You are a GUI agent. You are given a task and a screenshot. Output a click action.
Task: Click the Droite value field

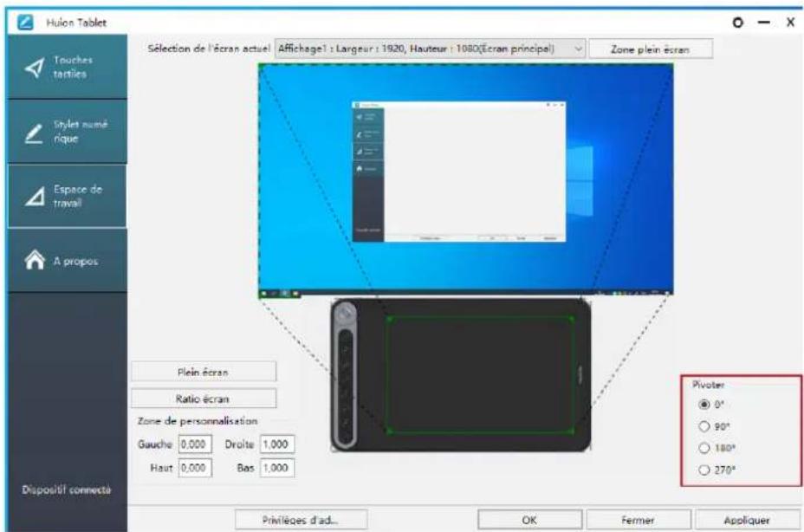pos(277,444)
